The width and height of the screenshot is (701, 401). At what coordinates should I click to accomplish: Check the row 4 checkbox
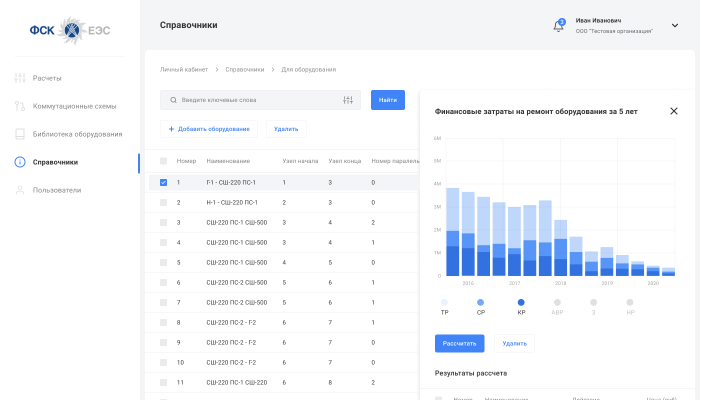(164, 243)
